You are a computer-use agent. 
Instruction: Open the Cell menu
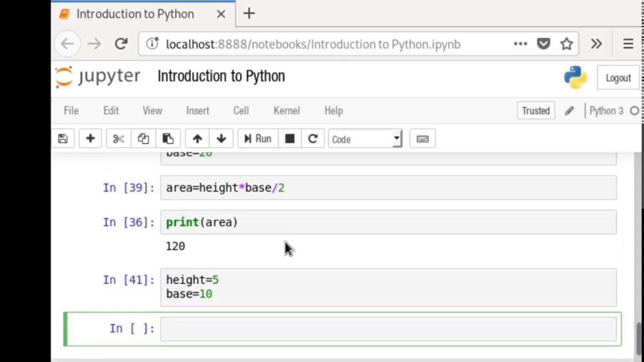tap(241, 111)
